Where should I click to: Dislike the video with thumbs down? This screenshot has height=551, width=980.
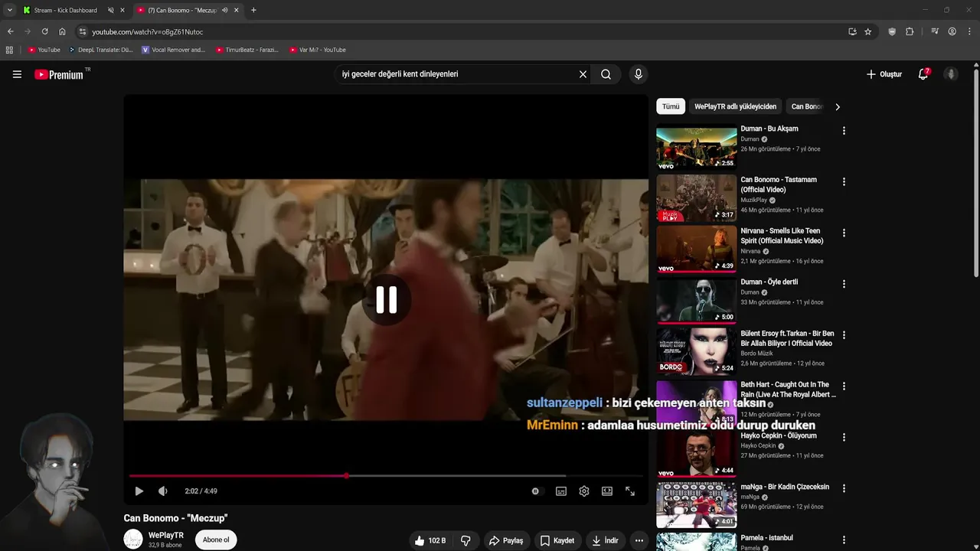click(x=465, y=540)
